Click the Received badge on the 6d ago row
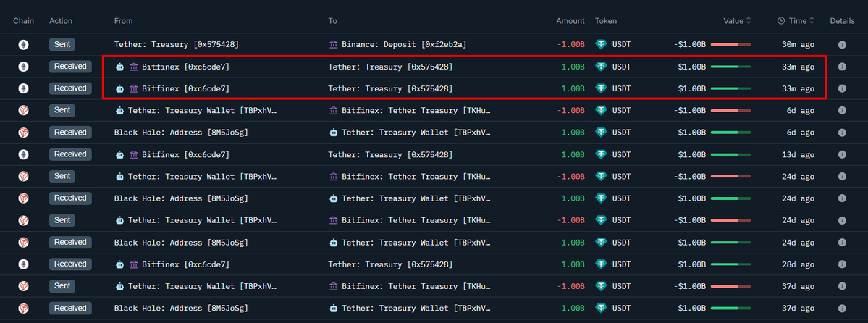Viewport: 868px width, 323px height. [70, 132]
